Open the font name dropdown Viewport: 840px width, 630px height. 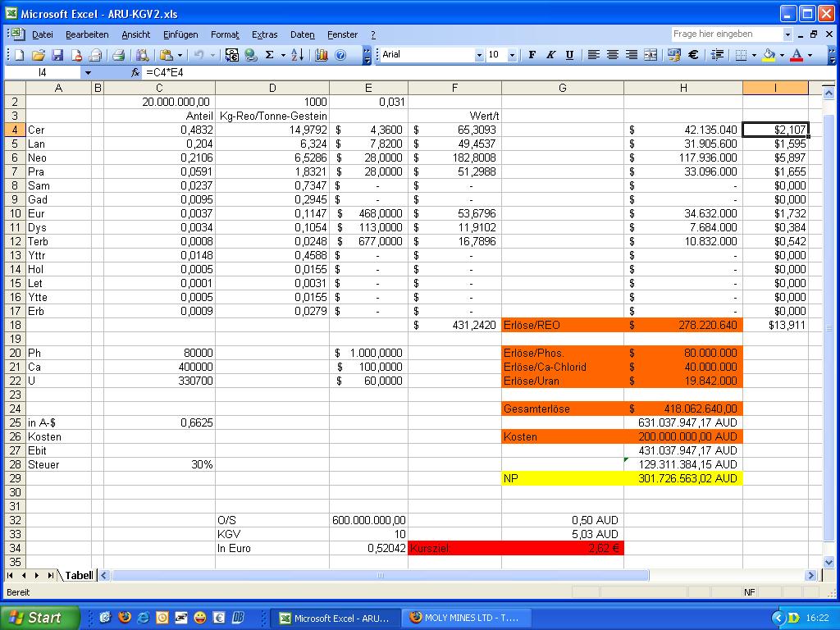coord(479,55)
